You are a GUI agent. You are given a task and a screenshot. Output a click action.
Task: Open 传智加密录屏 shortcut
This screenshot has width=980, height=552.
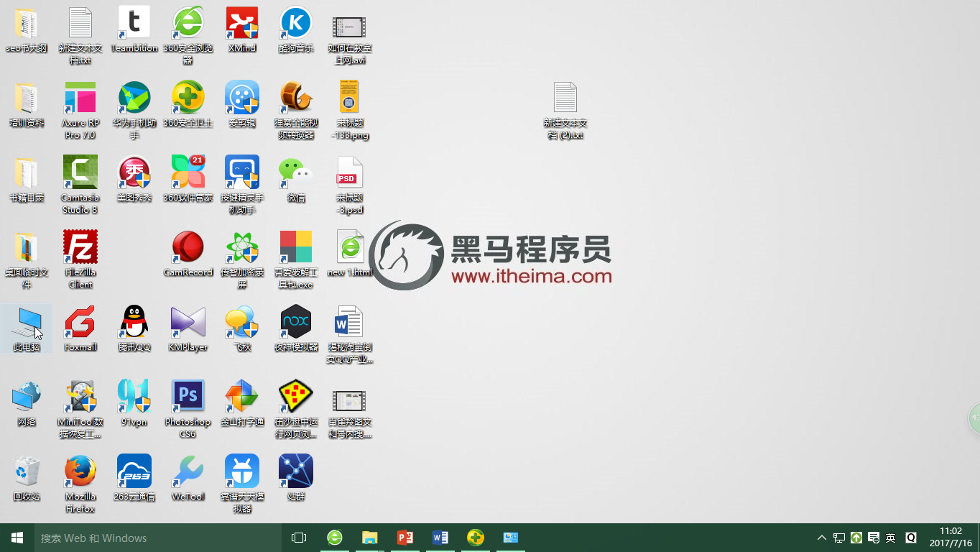pyautogui.click(x=242, y=259)
